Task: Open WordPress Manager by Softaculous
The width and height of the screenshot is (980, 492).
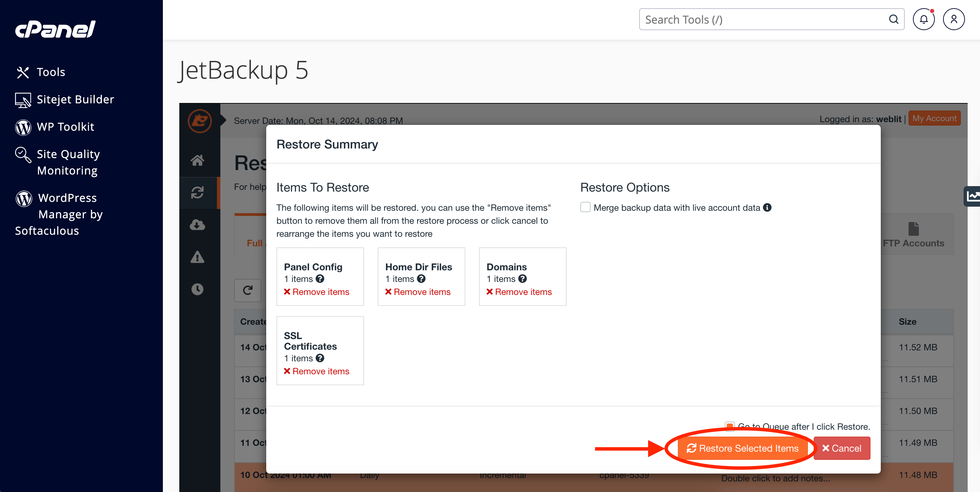Action: 59,214
